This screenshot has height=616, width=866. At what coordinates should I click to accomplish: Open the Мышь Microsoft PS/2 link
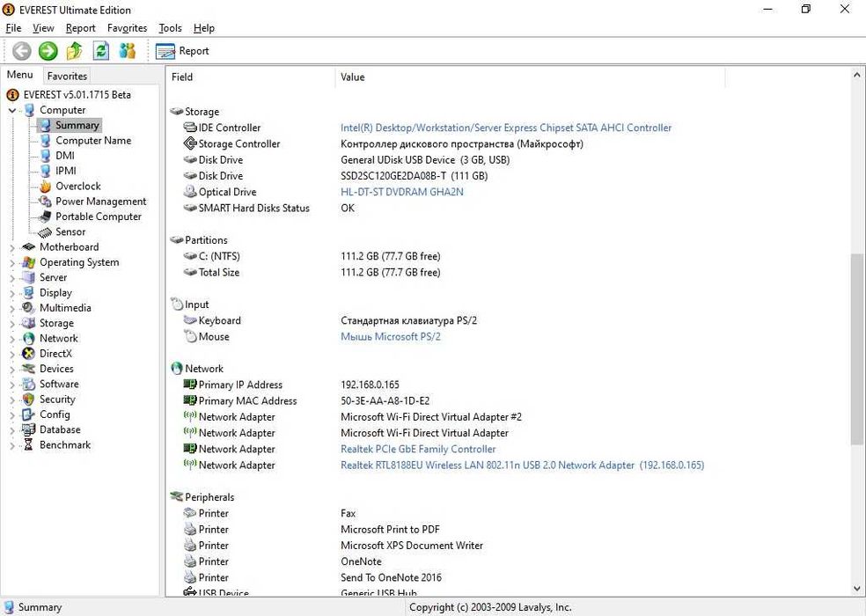click(x=391, y=336)
